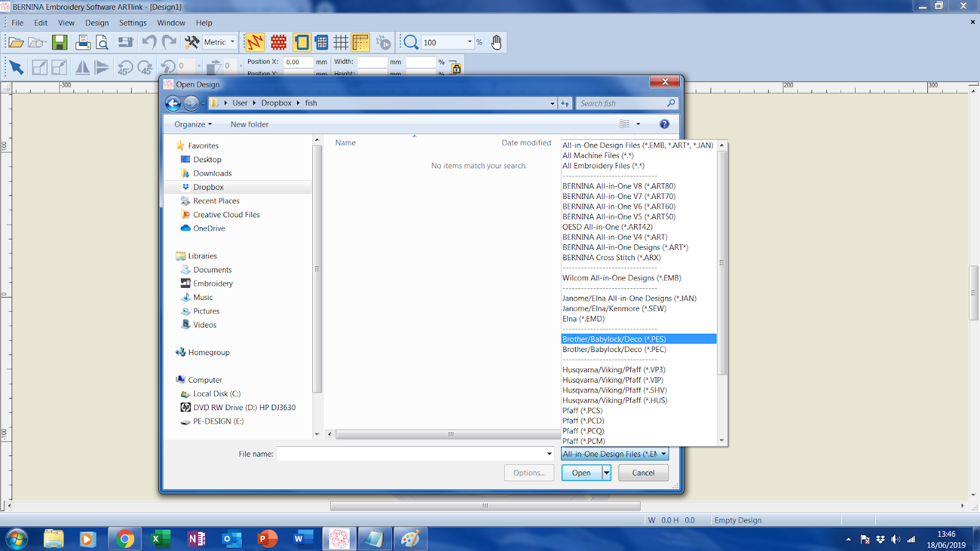This screenshot has height=551, width=980.
Task: Click the Open button in dialog
Action: point(581,473)
